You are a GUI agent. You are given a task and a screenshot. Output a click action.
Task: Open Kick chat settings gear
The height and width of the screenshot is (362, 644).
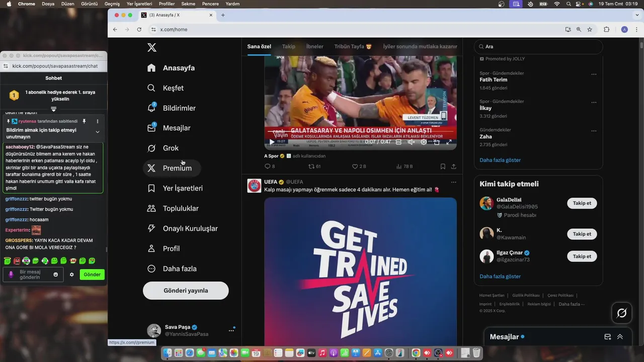tap(71, 275)
